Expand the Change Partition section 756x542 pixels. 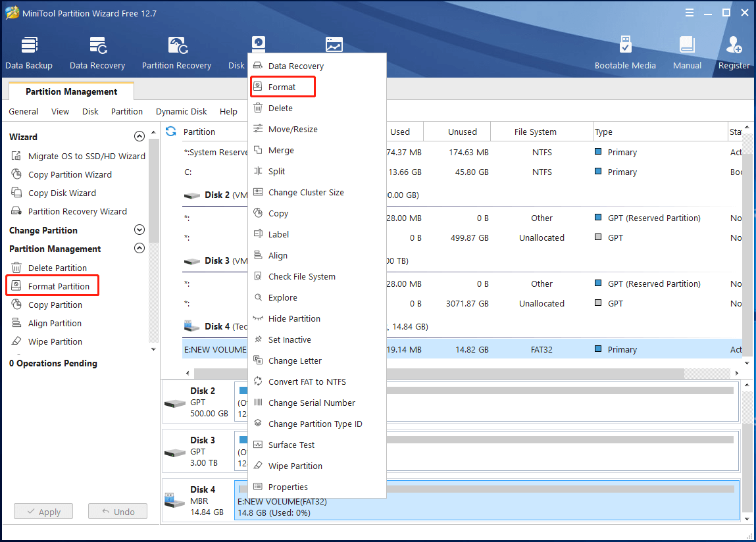tap(139, 230)
